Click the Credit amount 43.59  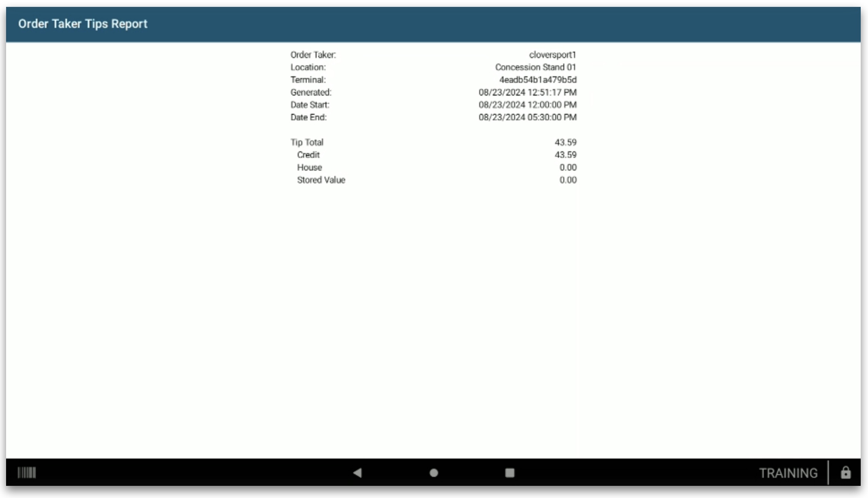pos(566,155)
